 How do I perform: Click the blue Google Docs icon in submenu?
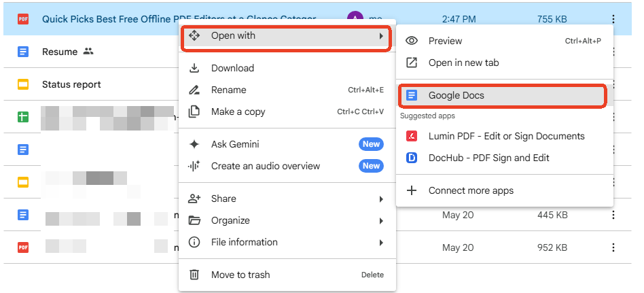click(412, 95)
